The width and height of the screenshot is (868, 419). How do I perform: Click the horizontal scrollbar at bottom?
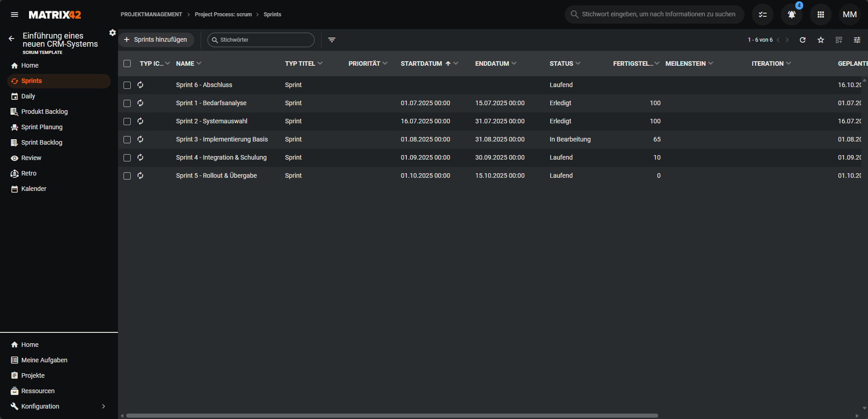[392, 415]
